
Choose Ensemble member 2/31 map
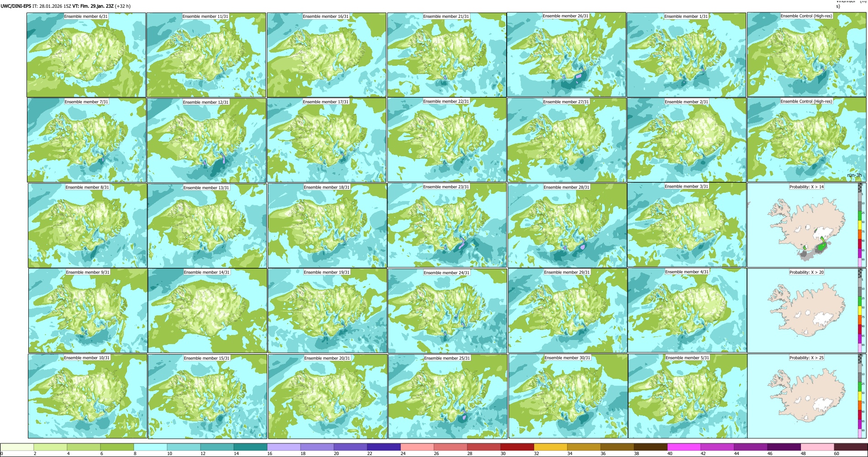click(687, 140)
